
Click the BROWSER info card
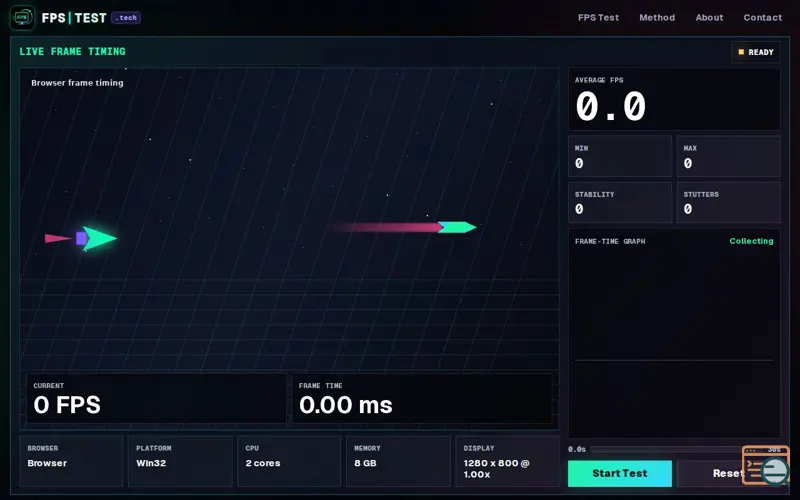pyautogui.click(x=71, y=461)
